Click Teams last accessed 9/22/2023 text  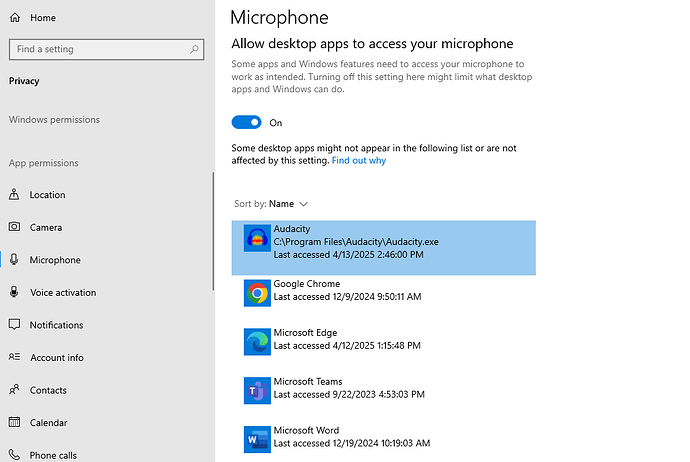[349, 394]
